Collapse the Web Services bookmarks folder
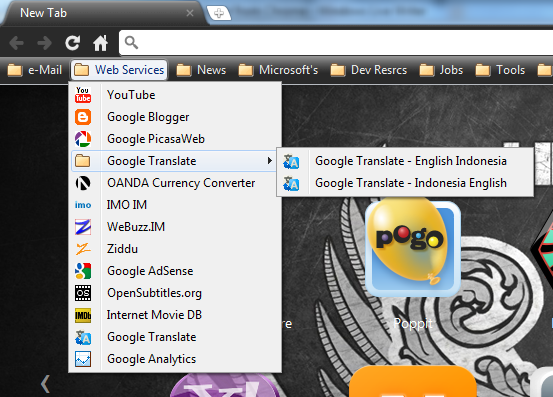 coord(120,70)
